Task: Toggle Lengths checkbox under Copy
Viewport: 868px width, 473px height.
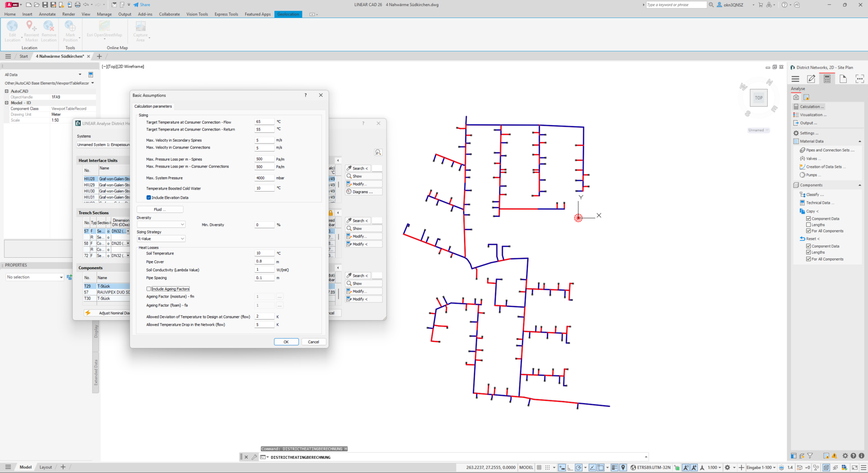Action: [808, 225]
